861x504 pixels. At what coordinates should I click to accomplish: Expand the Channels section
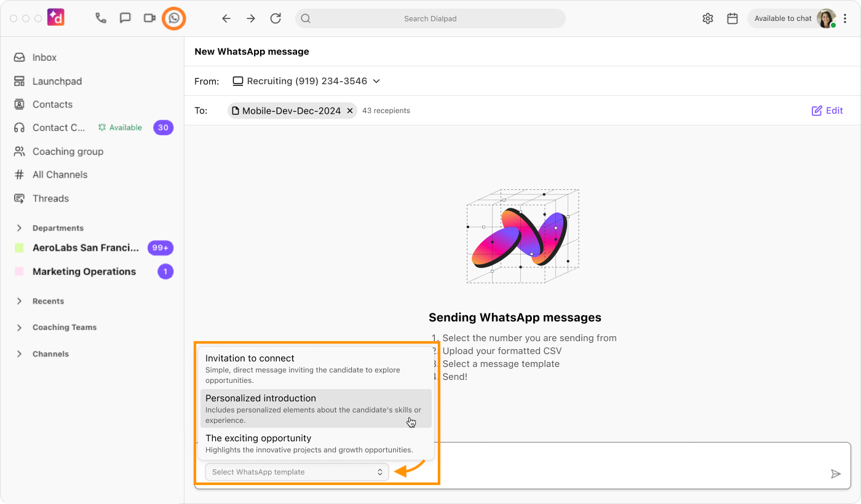coord(19,354)
